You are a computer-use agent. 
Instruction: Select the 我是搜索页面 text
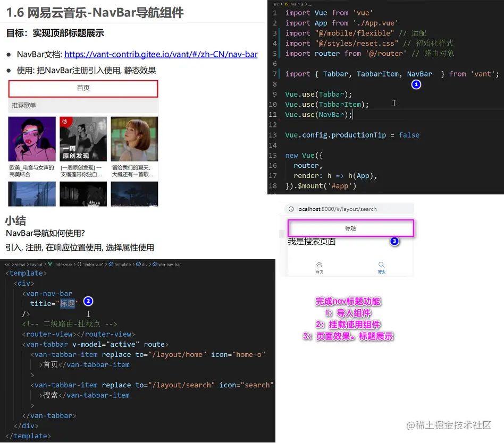pyautogui.click(x=312, y=242)
